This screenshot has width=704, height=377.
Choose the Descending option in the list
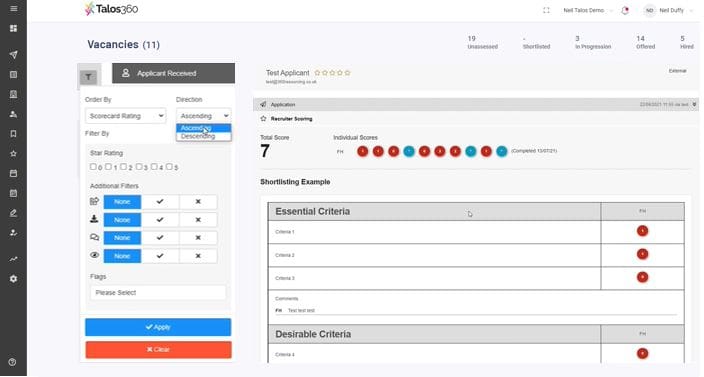203,136
